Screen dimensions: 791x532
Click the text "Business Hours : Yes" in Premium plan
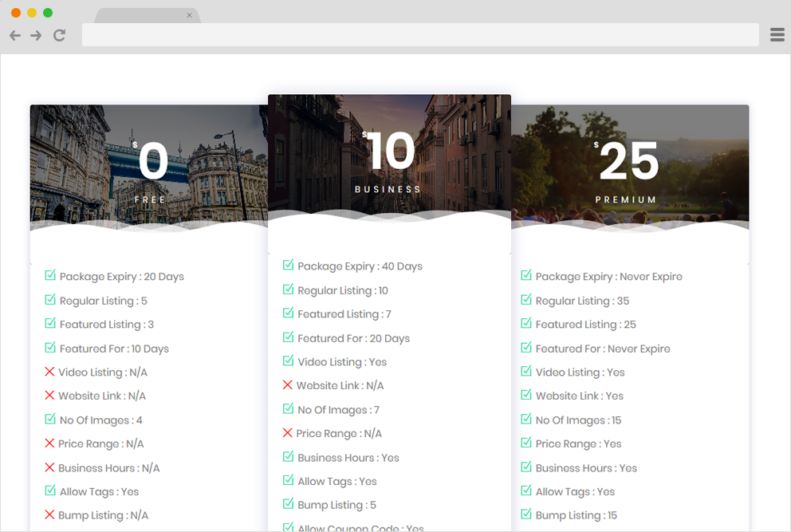click(586, 468)
